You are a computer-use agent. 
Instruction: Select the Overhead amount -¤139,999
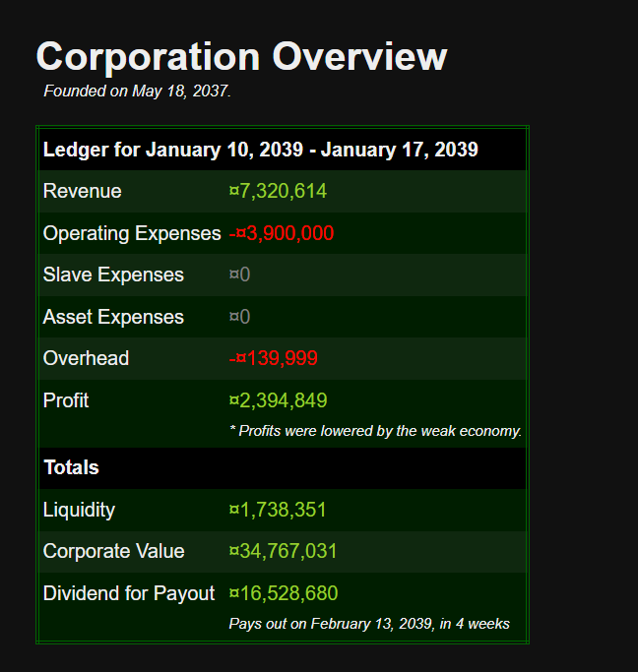274,358
